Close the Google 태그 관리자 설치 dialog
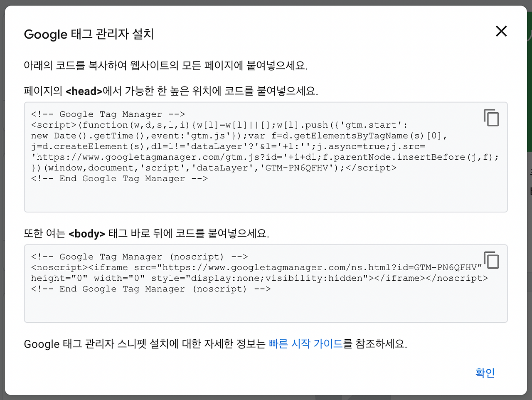The width and height of the screenshot is (532, 400). [501, 31]
